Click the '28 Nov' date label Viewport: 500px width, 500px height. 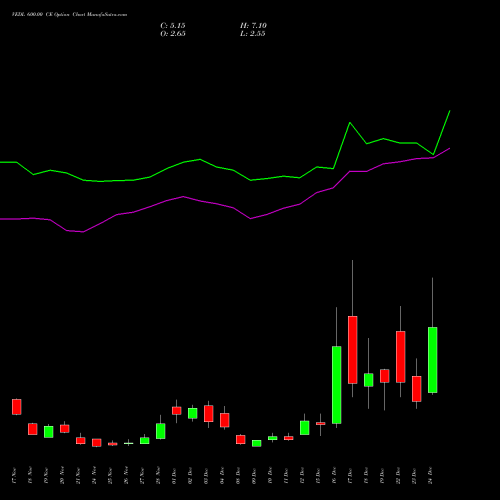(x=158, y=476)
